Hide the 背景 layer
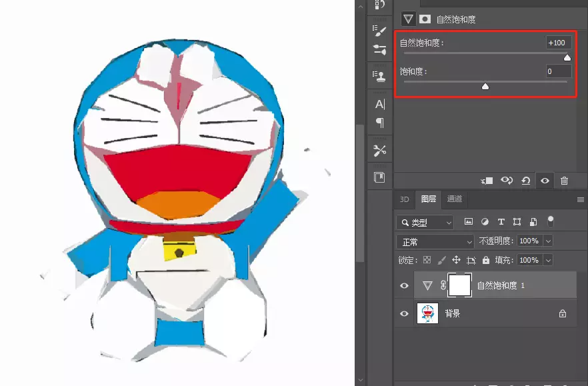Viewport: 588px width, 386px height. 404,313
